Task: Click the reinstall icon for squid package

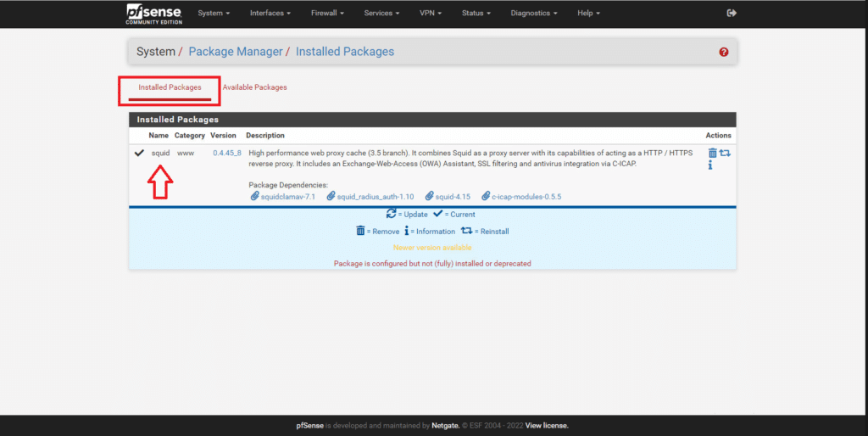Action: coord(725,153)
